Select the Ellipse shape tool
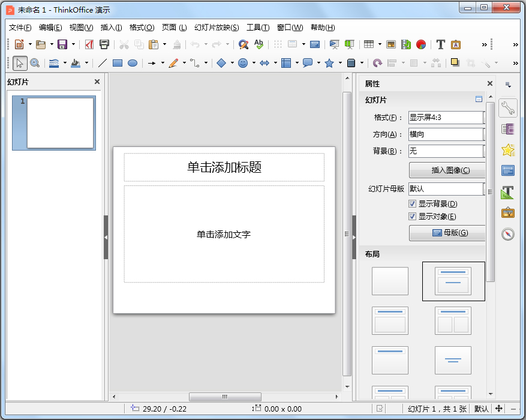526x420 pixels. click(x=133, y=63)
